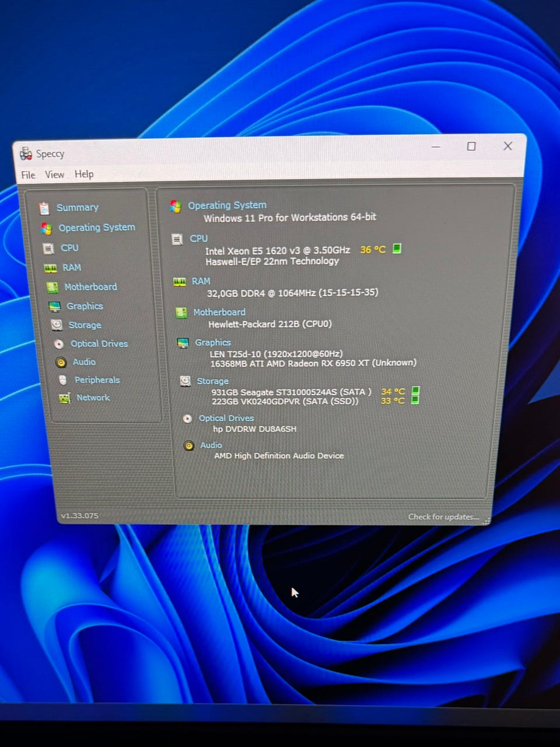
Task: Click 223GB VK0240GDPVR SSD text
Action: pos(285,402)
